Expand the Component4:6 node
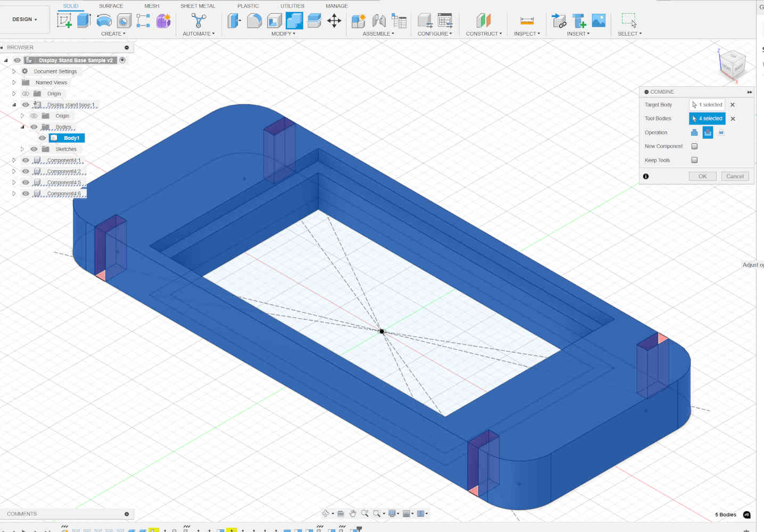The image size is (764, 532). [x=14, y=194]
